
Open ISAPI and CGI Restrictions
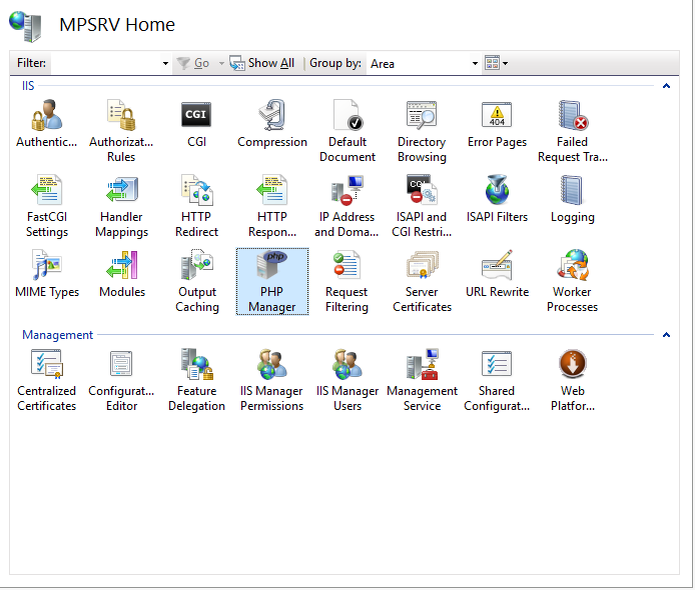coord(422,206)
